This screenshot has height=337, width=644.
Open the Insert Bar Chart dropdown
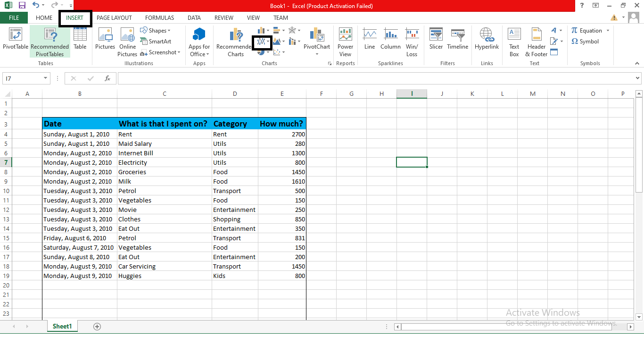click(279, 31)
